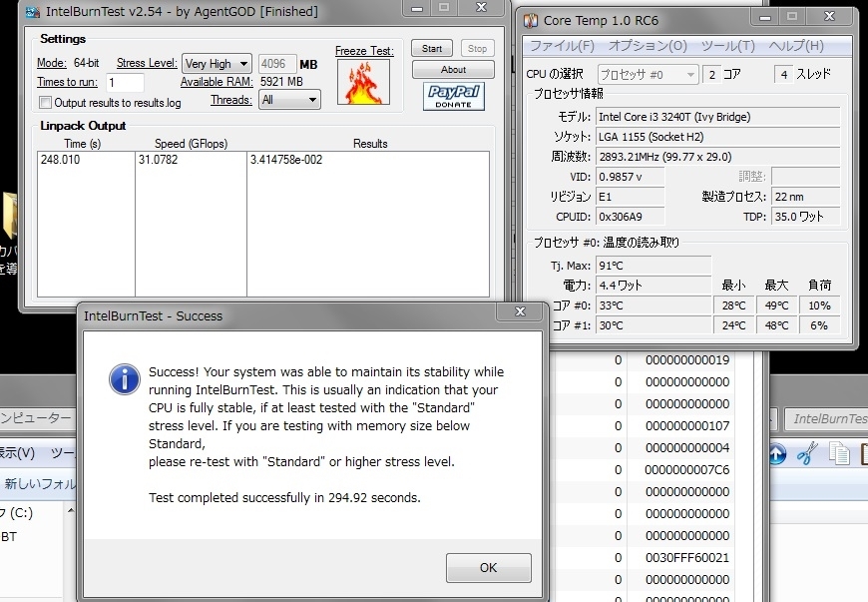Viewport: 868px width, 602px height.
Task: Open the 表示(V) menu in the Explorer window
Action: [x=17, y=453]
